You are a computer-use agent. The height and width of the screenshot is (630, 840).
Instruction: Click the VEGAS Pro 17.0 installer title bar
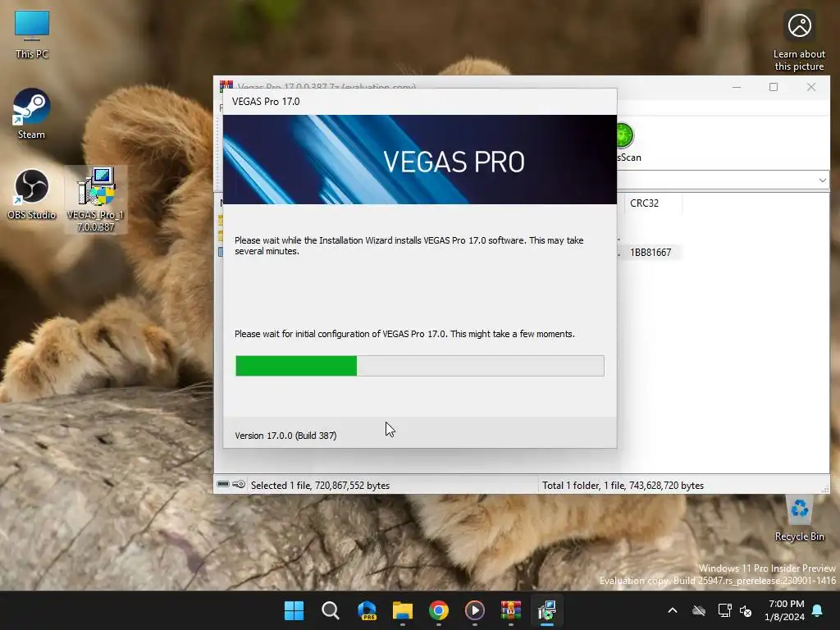click(419, 102)
